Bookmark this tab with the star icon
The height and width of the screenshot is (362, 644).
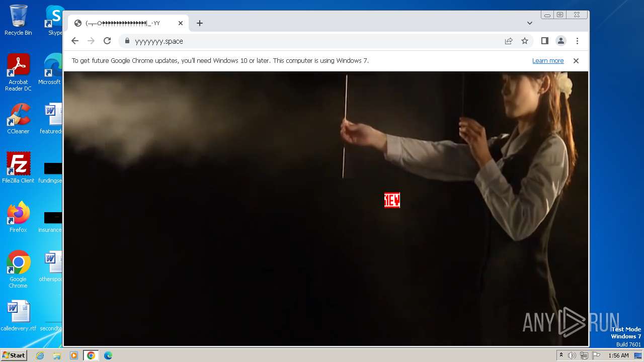pyautogui.click(x=525, y=41)
